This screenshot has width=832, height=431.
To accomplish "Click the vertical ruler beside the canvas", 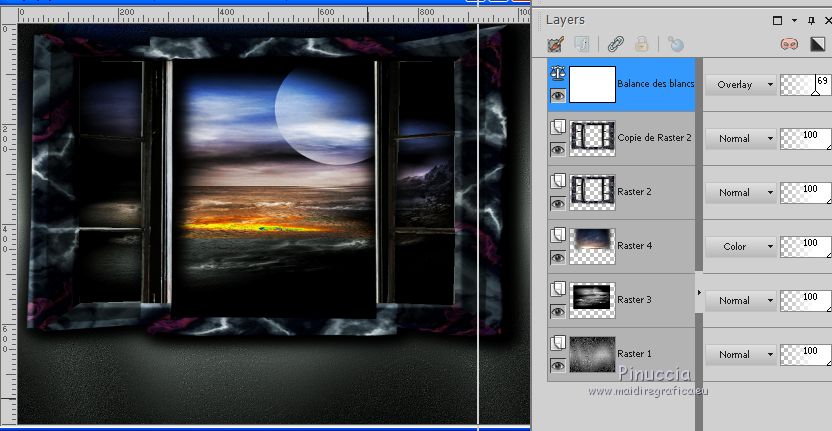I will pyautogui.click(x=8, y=223).
